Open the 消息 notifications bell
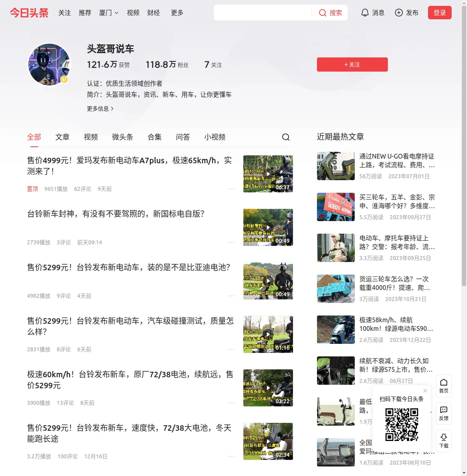Image resolution: width=467 pixels, height=476 pixels. (365, 13)
